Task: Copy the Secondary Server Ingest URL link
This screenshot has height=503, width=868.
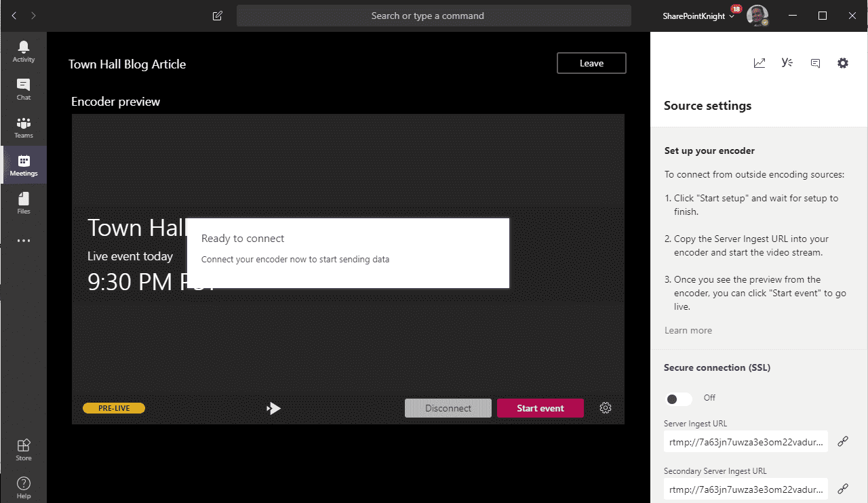Action: (x=843, y=489)
